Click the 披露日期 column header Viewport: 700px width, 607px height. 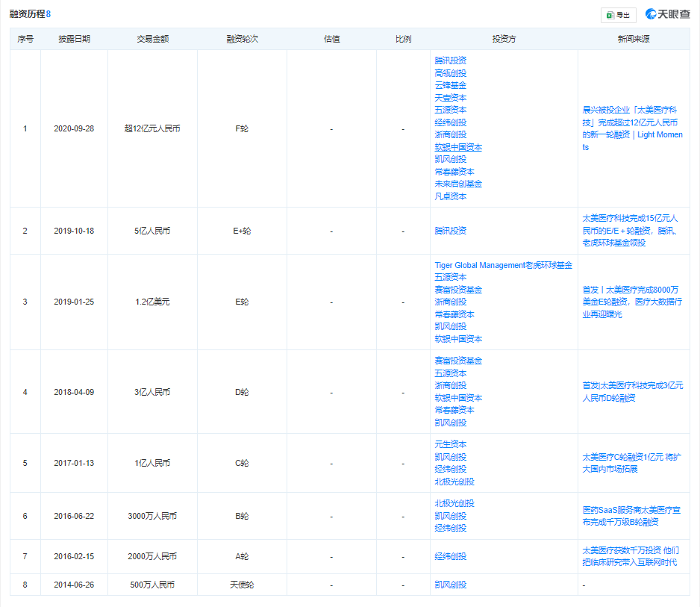pos(74,39)
